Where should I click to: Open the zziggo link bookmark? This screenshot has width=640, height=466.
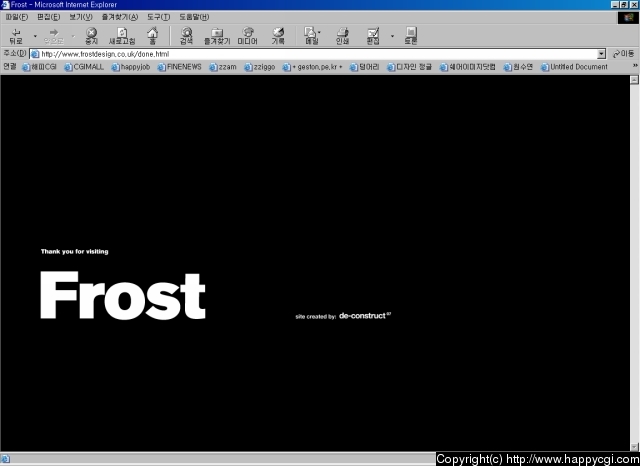[260, 67]
